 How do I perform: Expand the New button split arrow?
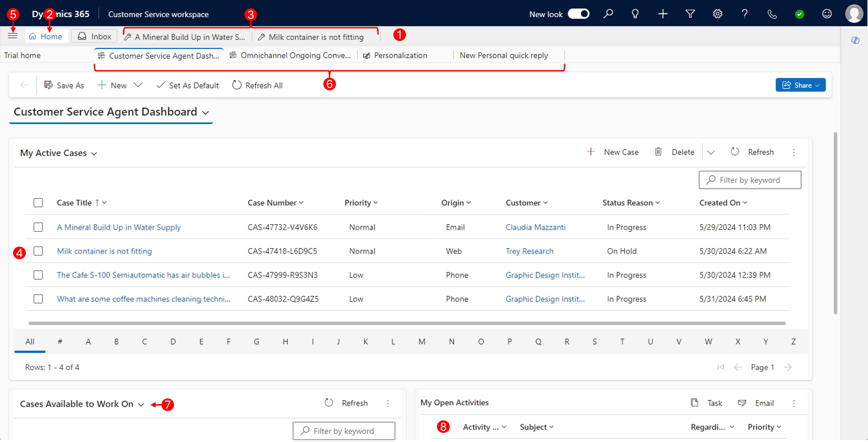click(x=138, y=85)
